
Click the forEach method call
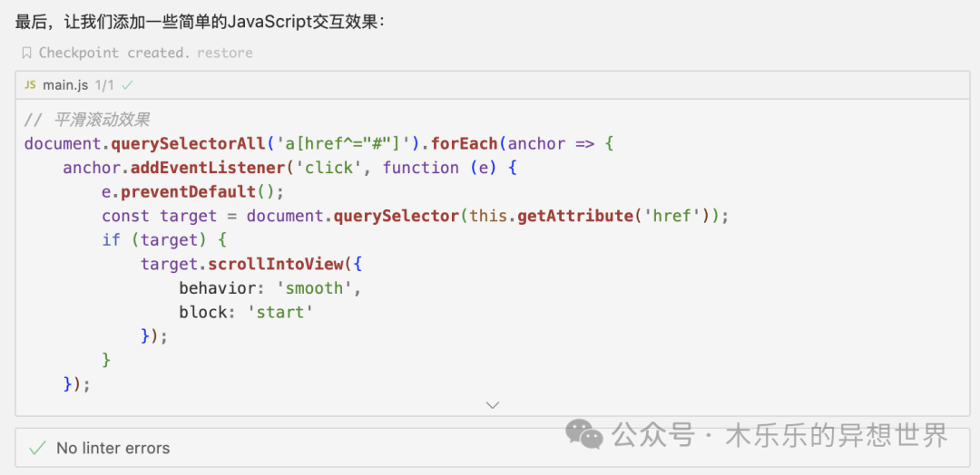click(464, 143)
